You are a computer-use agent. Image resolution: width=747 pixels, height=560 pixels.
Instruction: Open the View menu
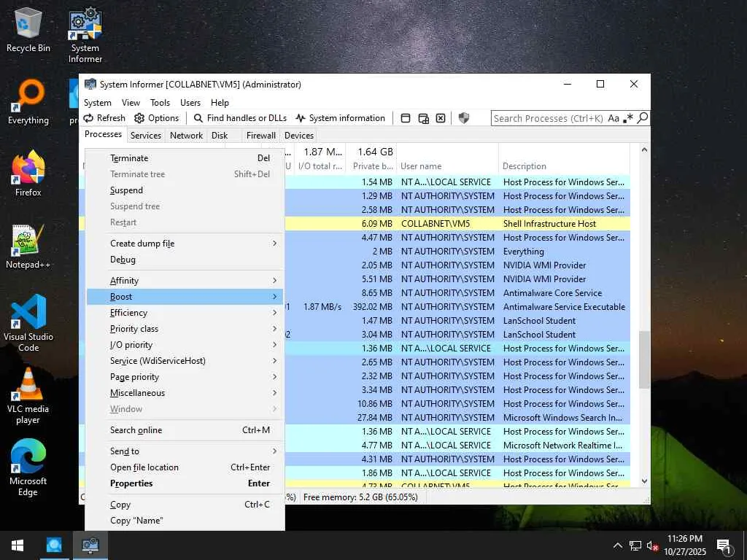[x=131, y=102]
